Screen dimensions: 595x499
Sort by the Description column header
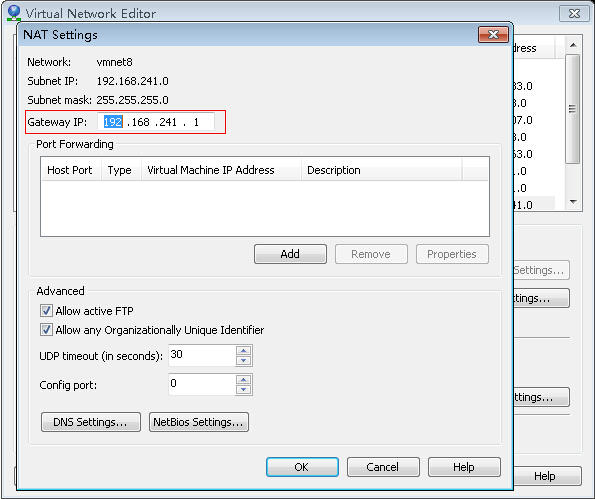(382, 170)
